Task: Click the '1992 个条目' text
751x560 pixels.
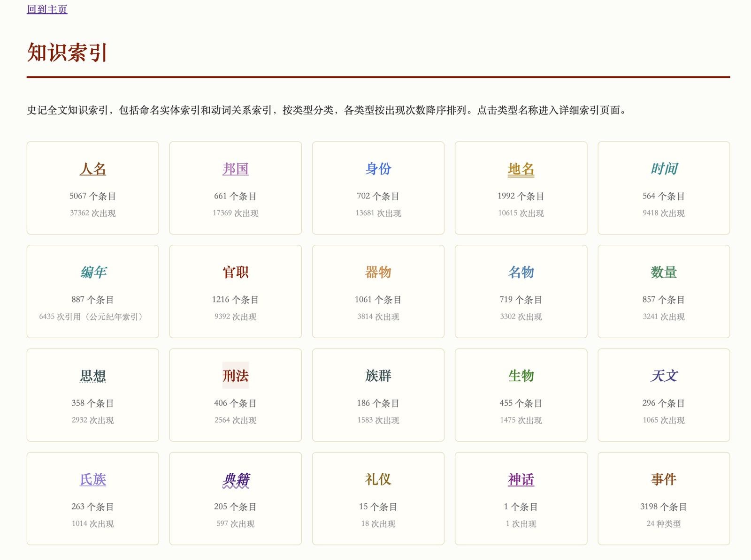Action: click(x=521, y=196)
